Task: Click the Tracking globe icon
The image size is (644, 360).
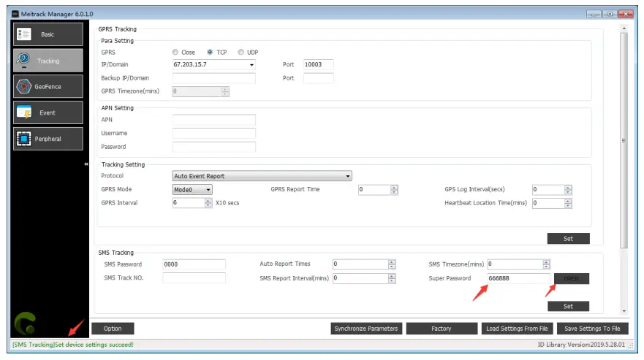Action: click(24, 60)
